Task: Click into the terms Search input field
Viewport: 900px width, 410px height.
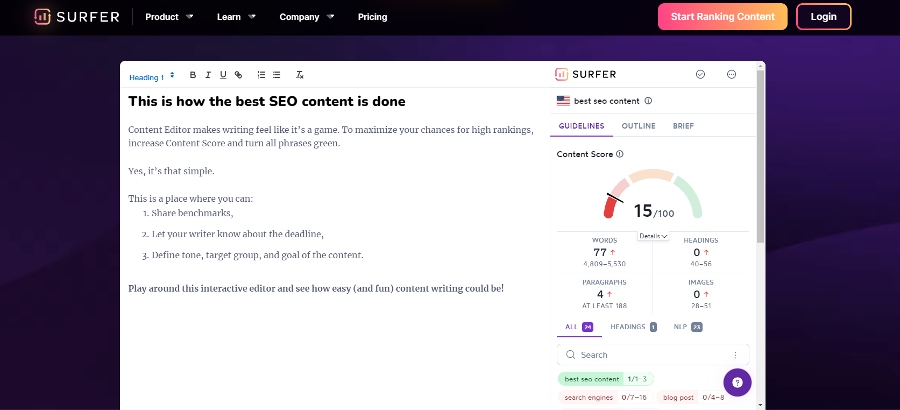Action: 653,354
